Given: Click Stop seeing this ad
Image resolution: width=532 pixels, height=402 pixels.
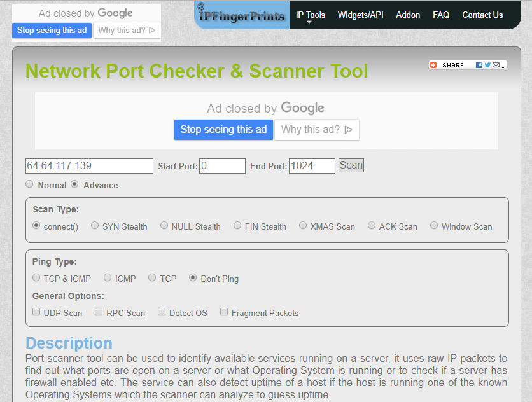Looking at the screenshot, I should 223,130.
